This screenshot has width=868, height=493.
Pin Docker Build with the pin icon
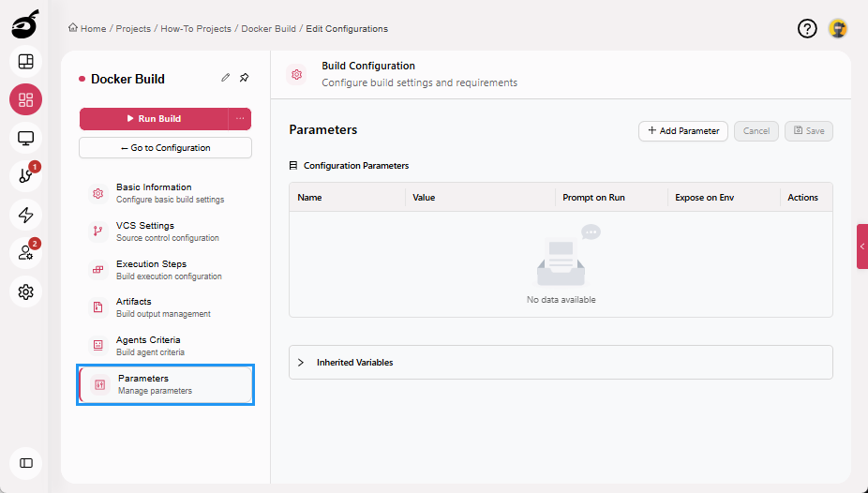click(244, 78)
